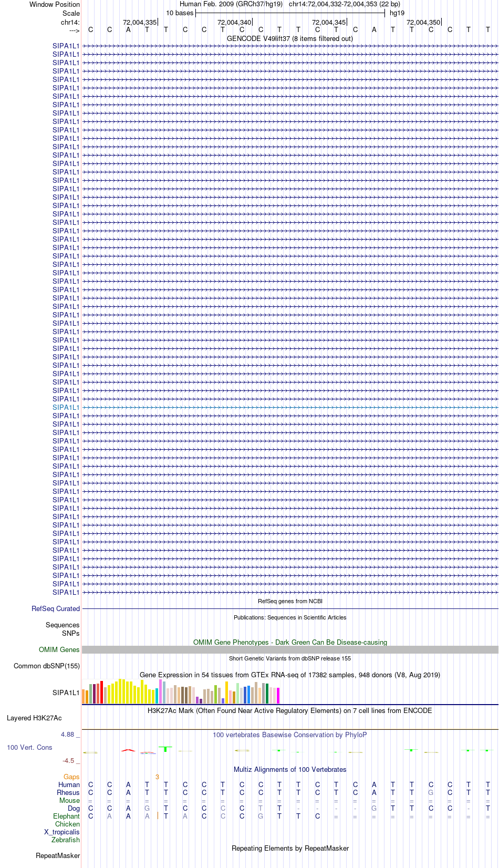
Task: Click the red PhyloP conservation peak
Action: coord(128,750)
